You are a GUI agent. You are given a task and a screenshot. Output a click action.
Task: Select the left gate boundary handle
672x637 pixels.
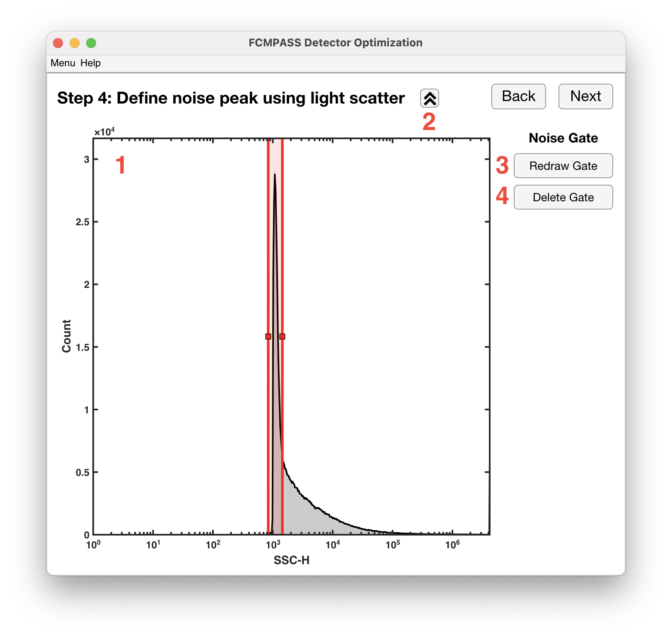268,336
